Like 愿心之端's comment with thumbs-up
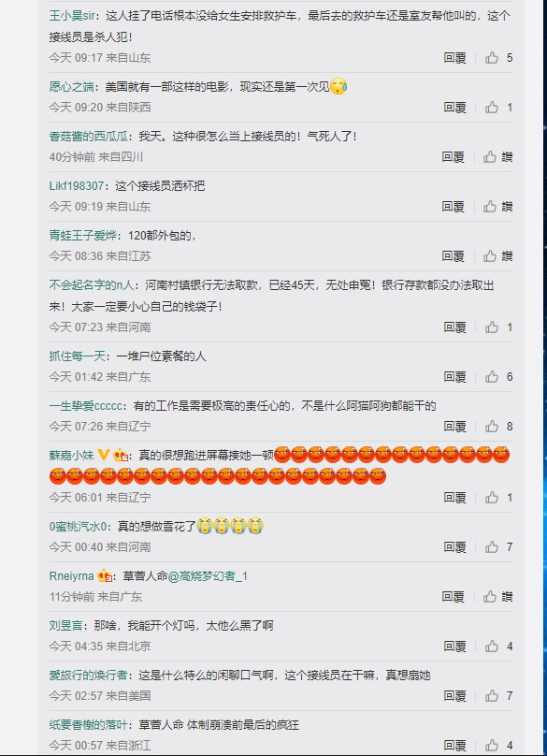547x756 pixels. pyautogui.click(x=492, y=107)
